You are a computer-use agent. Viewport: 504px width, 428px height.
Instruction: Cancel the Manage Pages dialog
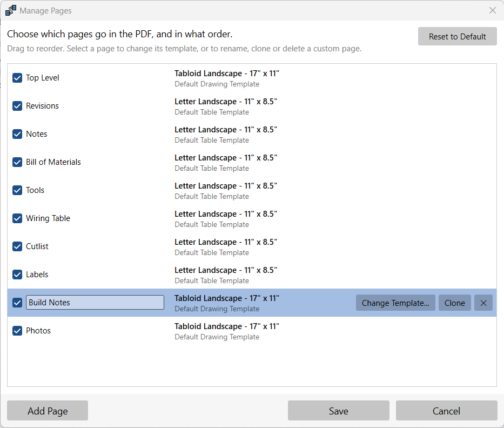click(x=446, y=411)
